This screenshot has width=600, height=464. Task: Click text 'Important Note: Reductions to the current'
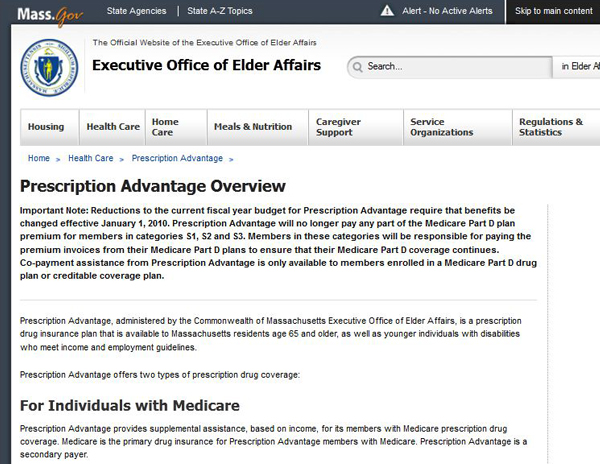click(112, 210)
